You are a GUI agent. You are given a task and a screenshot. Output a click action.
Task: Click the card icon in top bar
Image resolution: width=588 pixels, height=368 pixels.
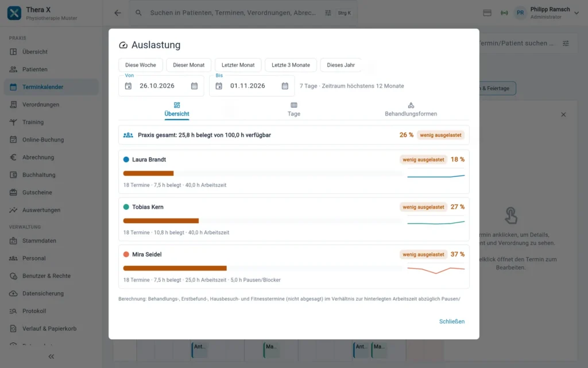point(487,13)
